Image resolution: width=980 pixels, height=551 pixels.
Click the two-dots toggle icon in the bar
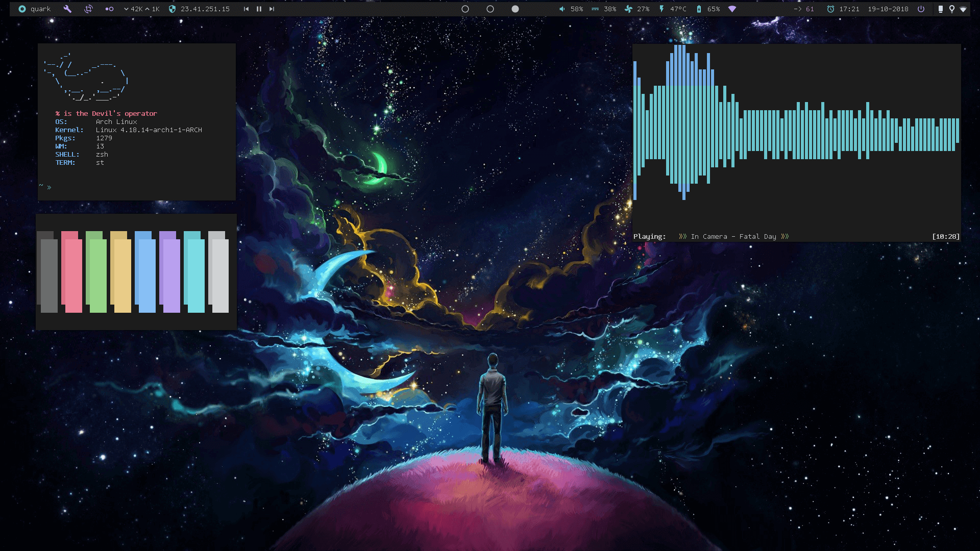click(109, 9)
